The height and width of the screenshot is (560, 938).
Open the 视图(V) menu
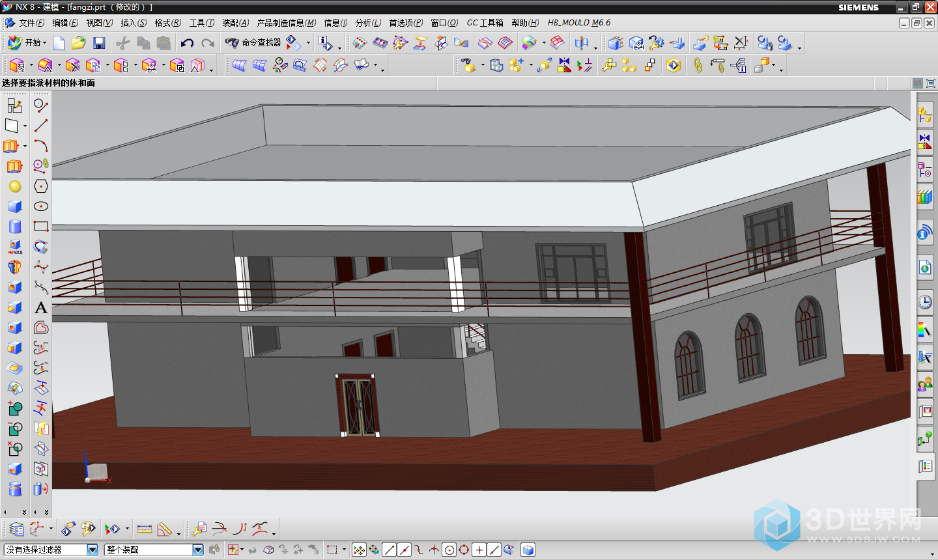(x=99, y=23)
